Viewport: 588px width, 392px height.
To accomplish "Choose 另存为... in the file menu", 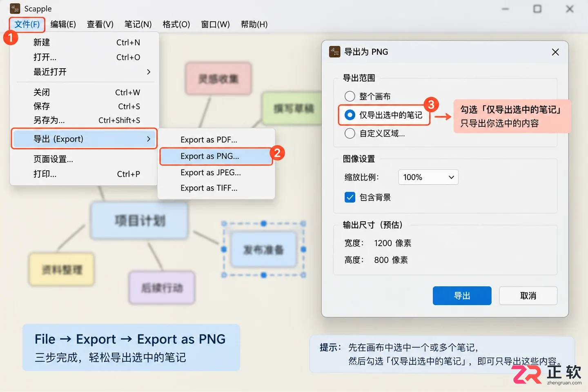I will click(x=85, y=120).
